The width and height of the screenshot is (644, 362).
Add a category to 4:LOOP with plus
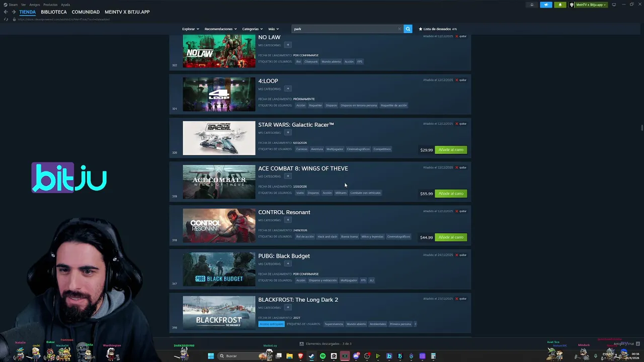[288, 89]
